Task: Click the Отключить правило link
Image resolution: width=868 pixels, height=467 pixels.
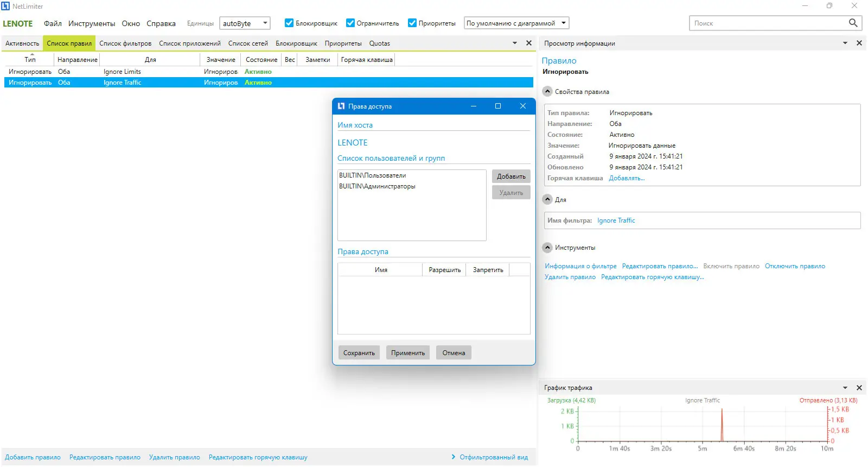Action: click(x=795, y=266)
